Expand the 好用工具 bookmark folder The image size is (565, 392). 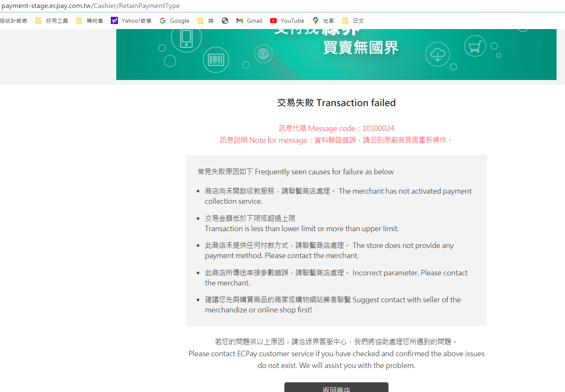coord(51,21)
